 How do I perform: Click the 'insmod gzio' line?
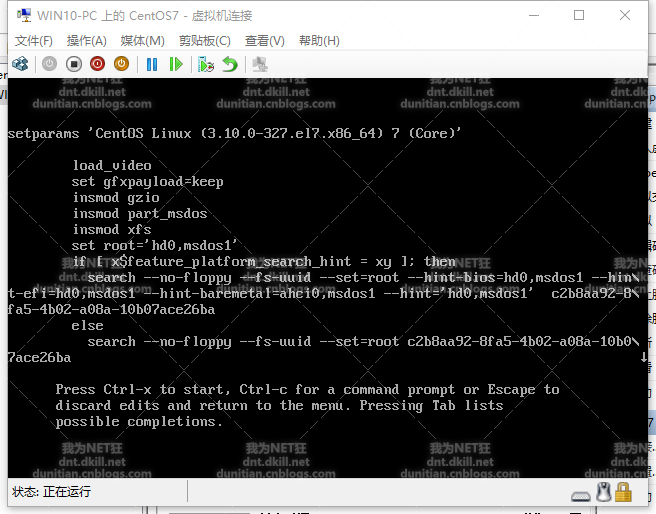[116, 197]
